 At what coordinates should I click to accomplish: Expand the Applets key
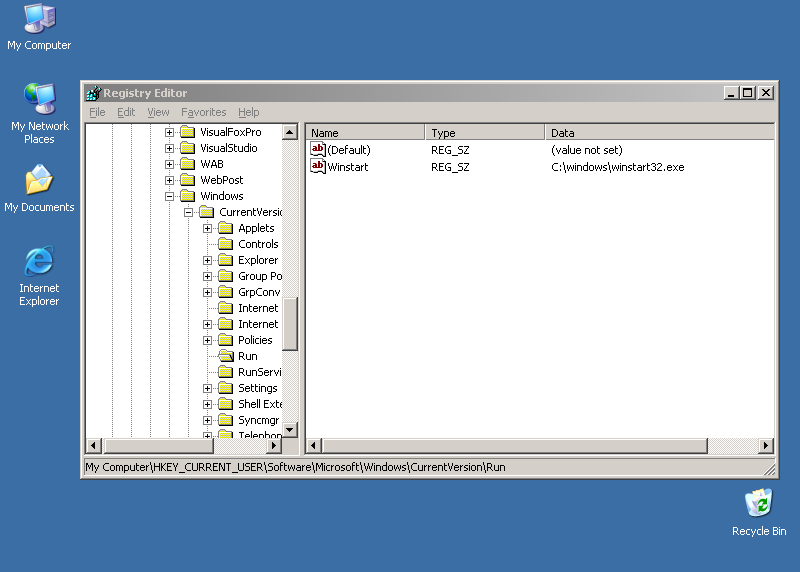(207, 228)
